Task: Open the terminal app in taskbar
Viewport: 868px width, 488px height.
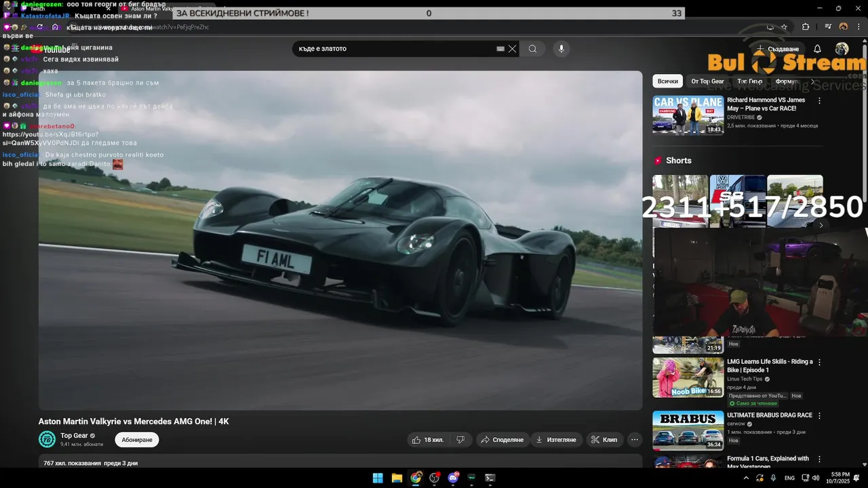Action: tap(490, 478)
